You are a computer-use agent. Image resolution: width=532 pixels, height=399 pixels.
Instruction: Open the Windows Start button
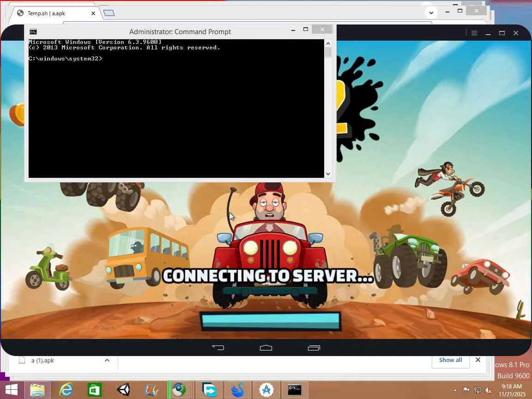[x=11, y=390]
